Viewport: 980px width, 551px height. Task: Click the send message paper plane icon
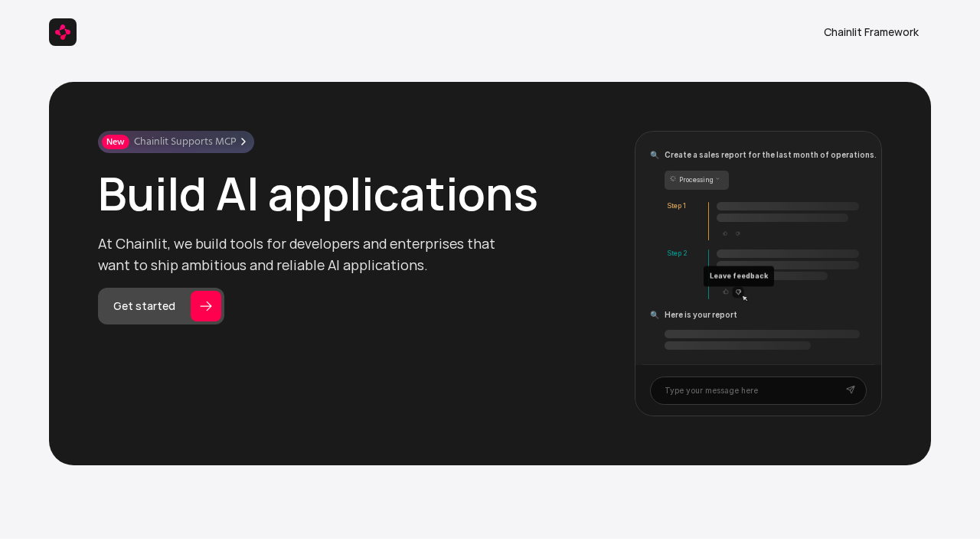850,390
